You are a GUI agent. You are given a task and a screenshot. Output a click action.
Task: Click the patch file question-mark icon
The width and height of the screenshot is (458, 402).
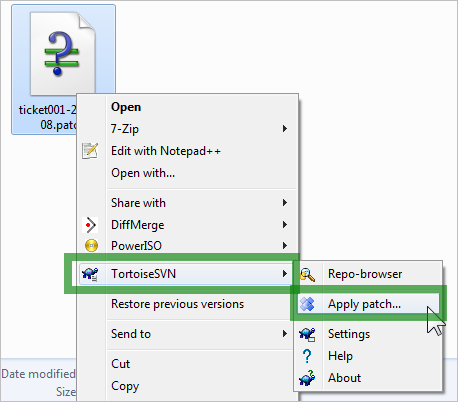pyautogui.click(x=62, y=54)
